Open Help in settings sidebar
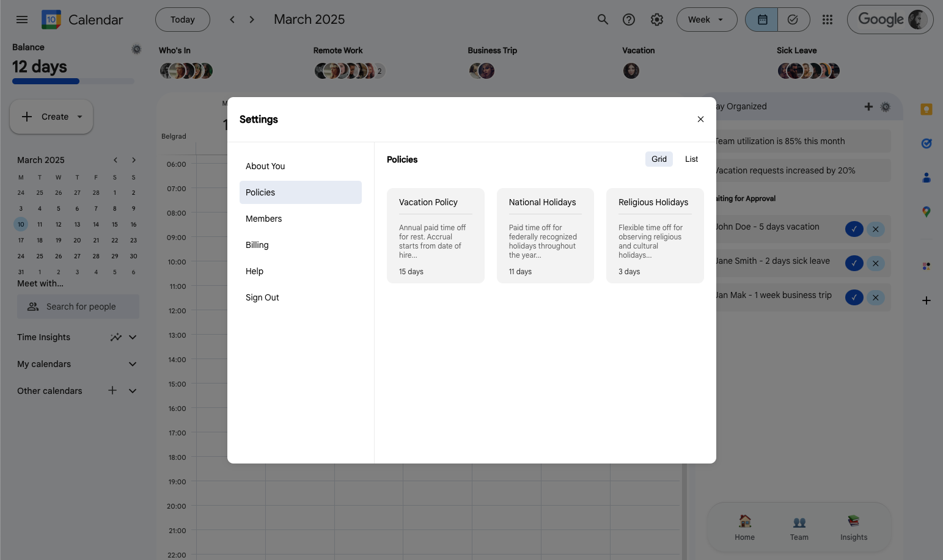 (301, 271)
